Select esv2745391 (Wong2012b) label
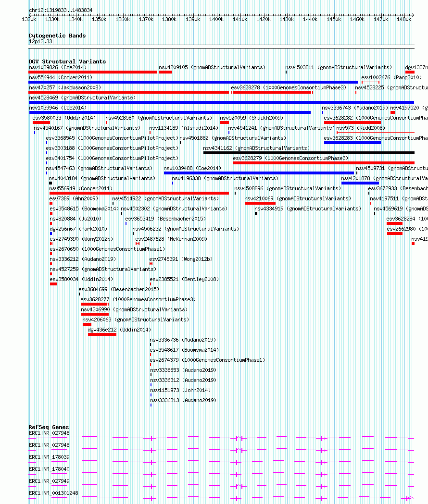 point(181,259)
